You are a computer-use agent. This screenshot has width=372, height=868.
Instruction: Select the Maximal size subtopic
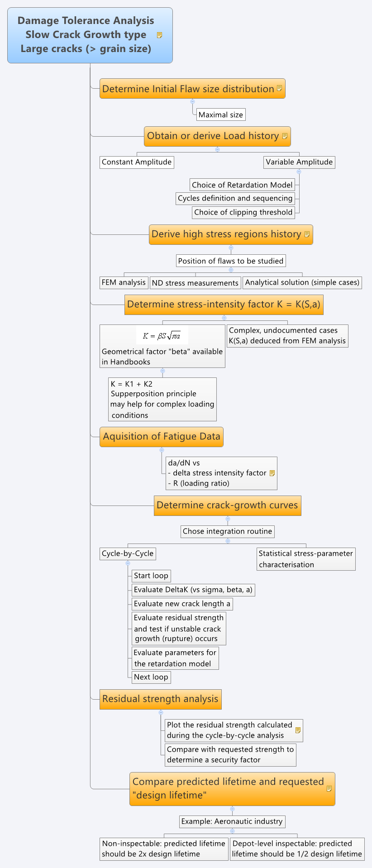coord(221,114)
